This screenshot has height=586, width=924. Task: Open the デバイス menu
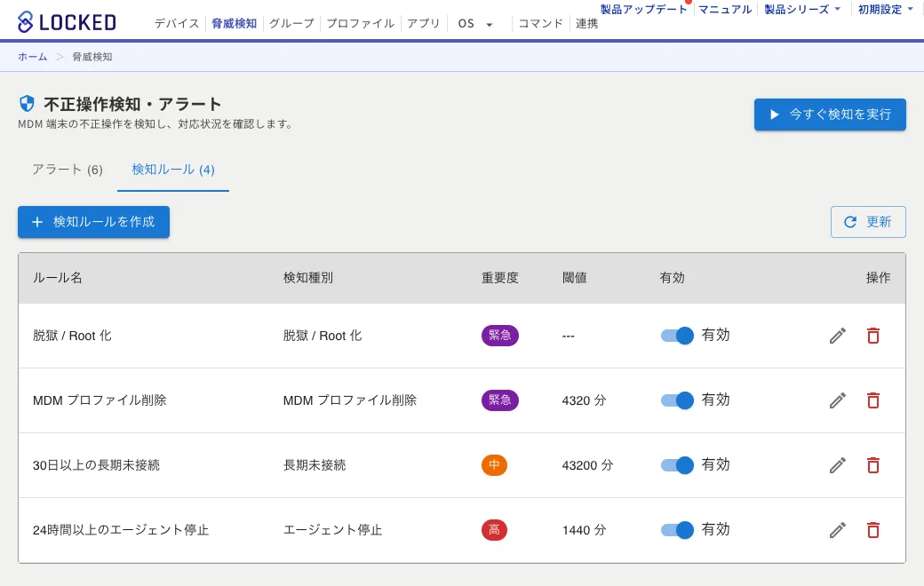coord(177,24)
